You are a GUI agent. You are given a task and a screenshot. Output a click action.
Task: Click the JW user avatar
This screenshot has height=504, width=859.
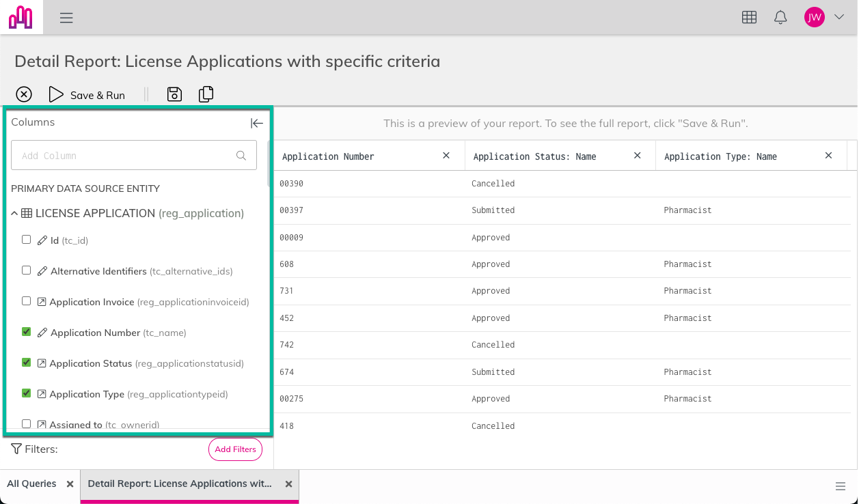click(814, 18)
